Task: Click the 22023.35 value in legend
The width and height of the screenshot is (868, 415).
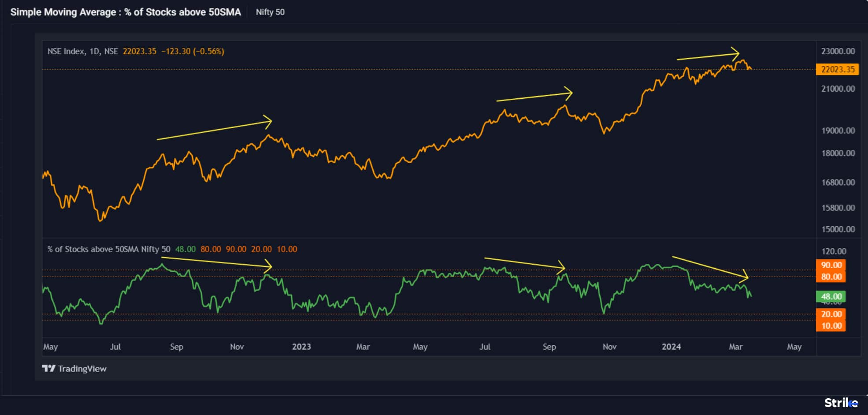Action: [139, 51]
